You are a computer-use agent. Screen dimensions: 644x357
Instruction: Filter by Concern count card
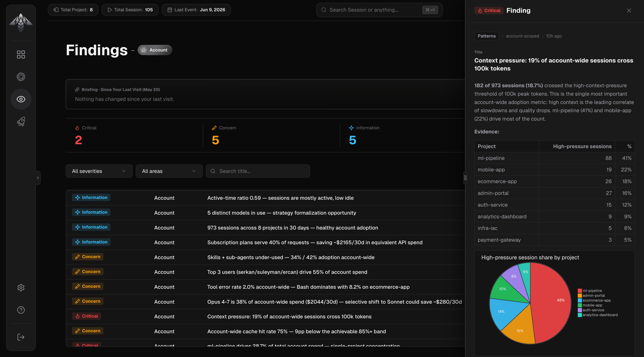click(x=271, y=135)
